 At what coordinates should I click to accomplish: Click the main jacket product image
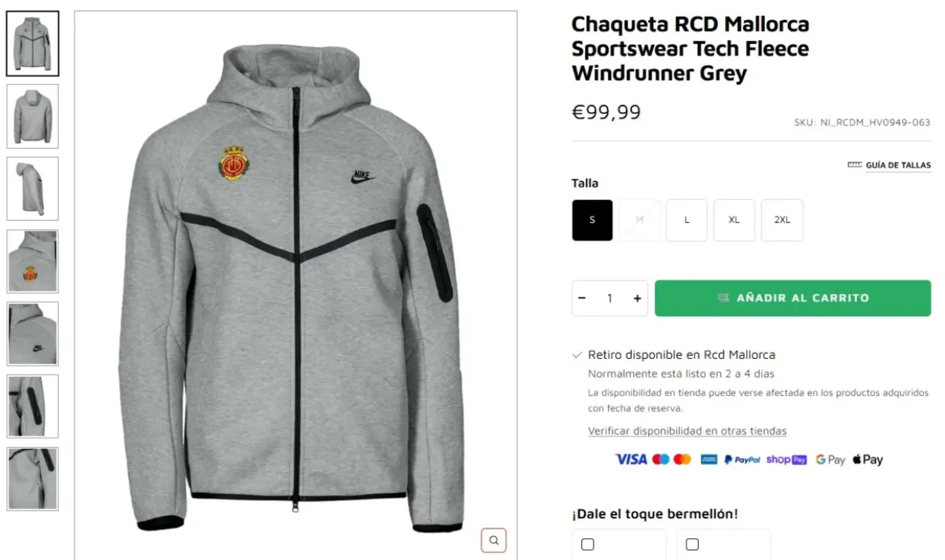pos(295,285)
